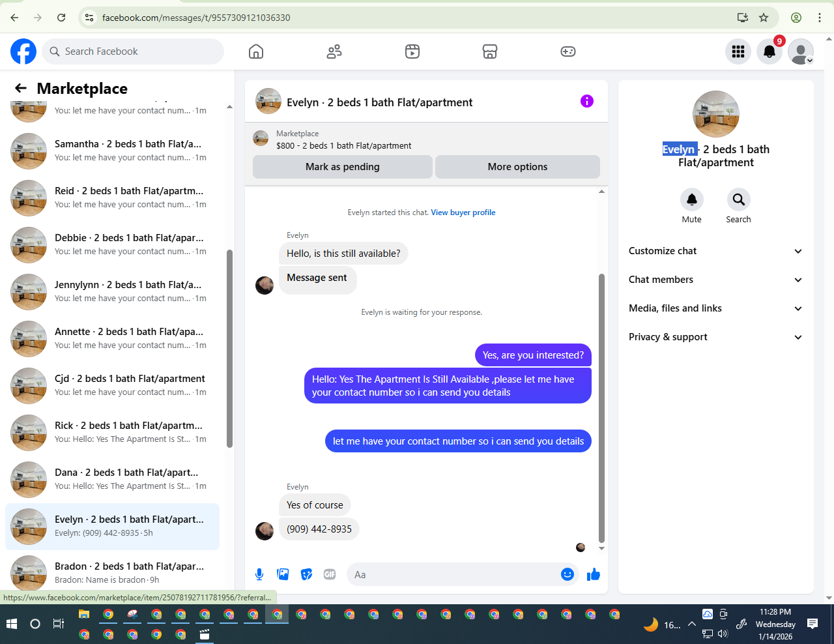Open the Facebook menu grid icon
Image resolution: width=834 pixels, height=644 pixels.
738,51
